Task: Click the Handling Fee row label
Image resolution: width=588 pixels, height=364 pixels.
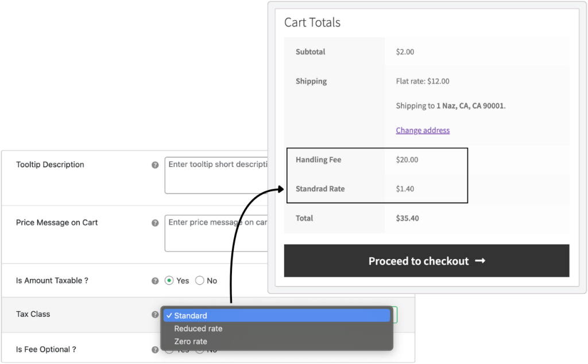Action: pos(318,160)
